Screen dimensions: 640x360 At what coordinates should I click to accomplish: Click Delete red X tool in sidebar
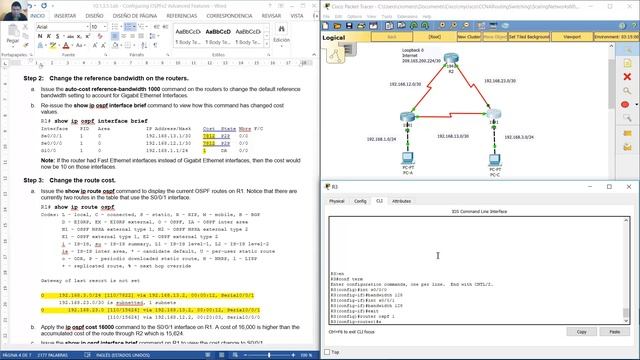(x=627, y=77)
